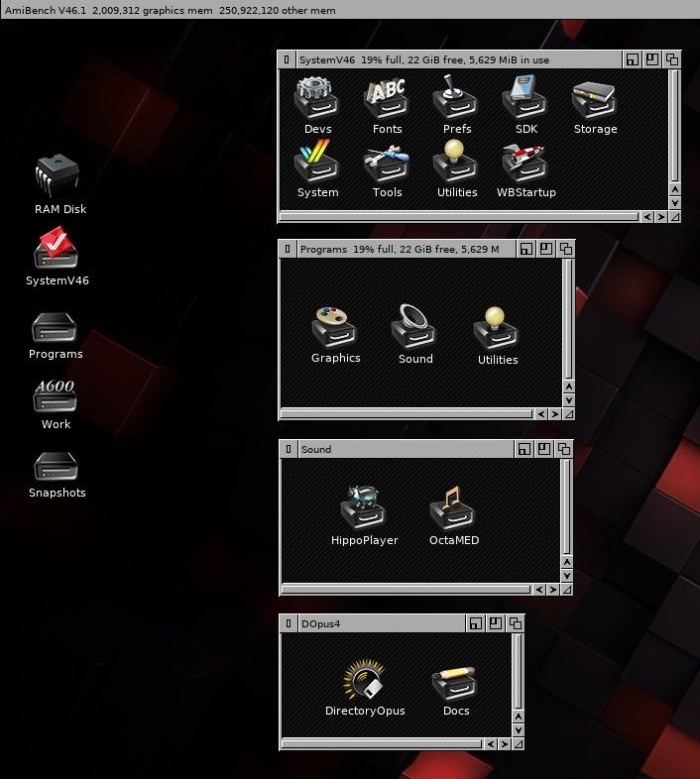This screenshot has height=779, width=700.
Task: Close the DOpus4 window
Action: (x=289, y=623)
